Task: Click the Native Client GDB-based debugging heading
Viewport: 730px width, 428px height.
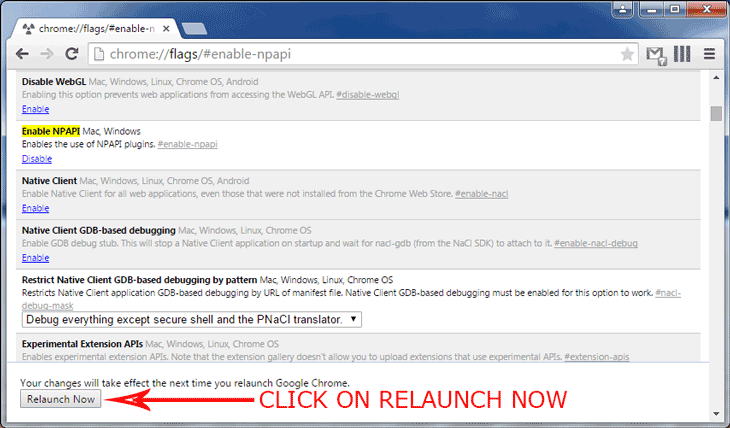Action: coord(99,231)
